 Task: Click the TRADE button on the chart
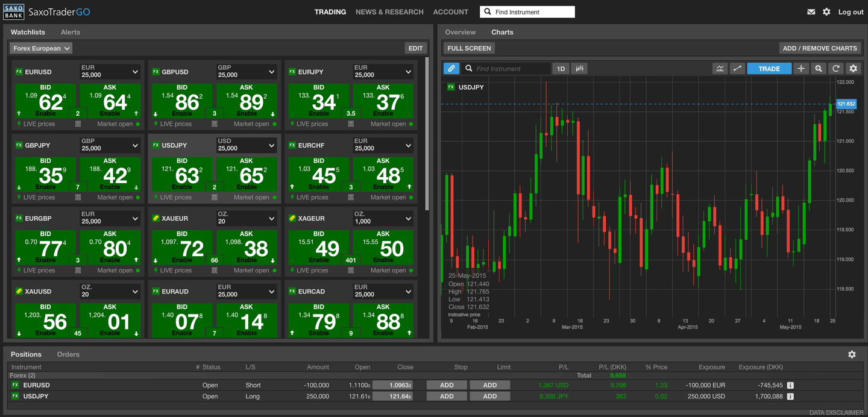769,68
